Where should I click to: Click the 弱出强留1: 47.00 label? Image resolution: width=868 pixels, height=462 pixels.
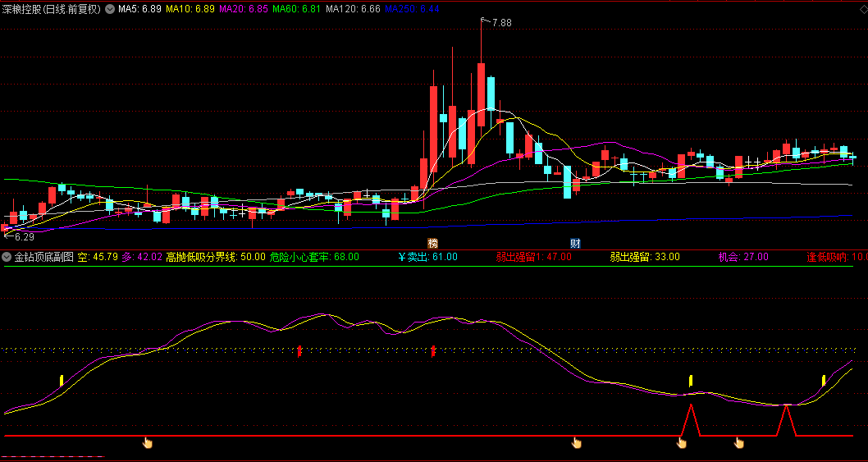point(533,257)
